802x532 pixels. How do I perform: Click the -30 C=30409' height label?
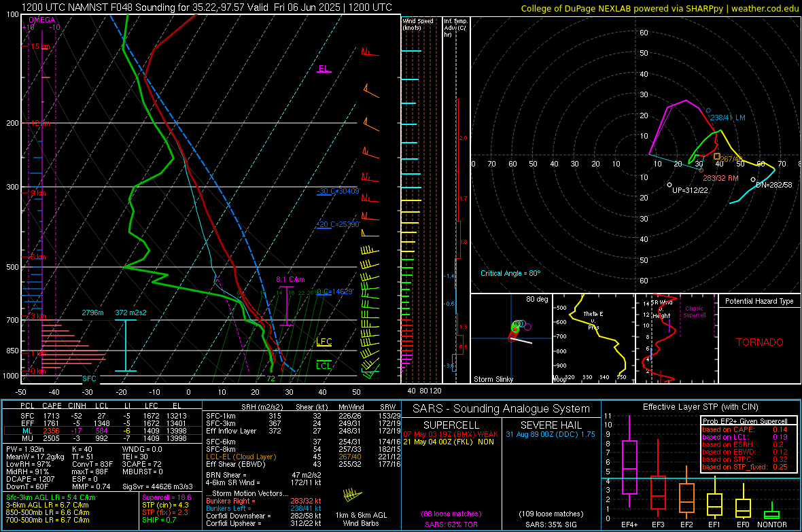coord(338,191)
